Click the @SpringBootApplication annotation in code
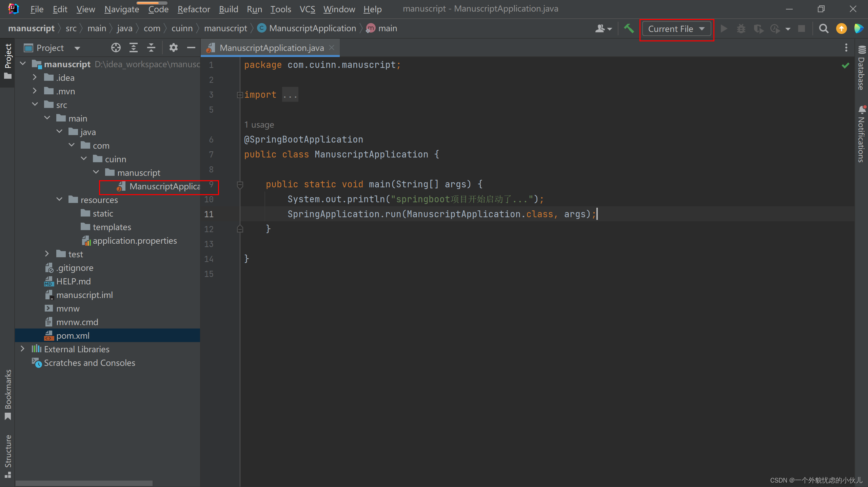This screenshot has height=487, width=868. [x=303, y=139]
